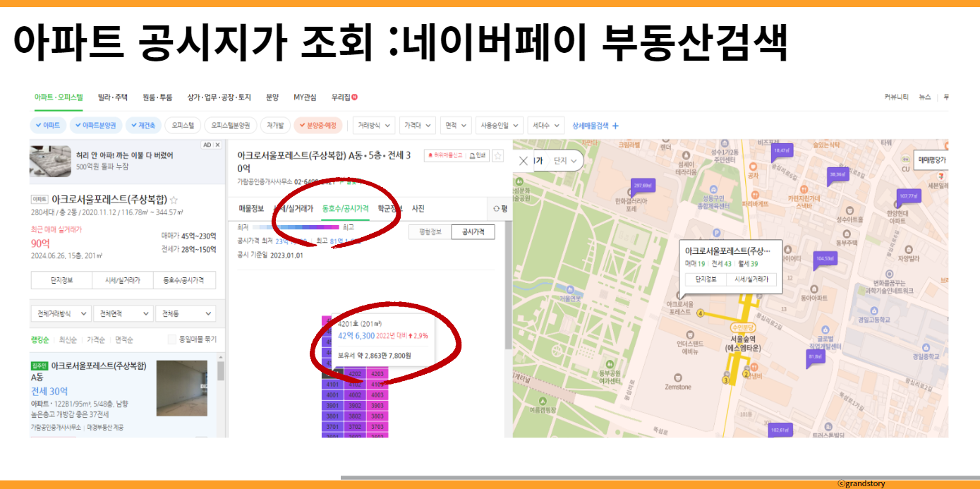Open the 면적 filter dropdown
The width and height of the screenshot is (980, 489).
456,126
